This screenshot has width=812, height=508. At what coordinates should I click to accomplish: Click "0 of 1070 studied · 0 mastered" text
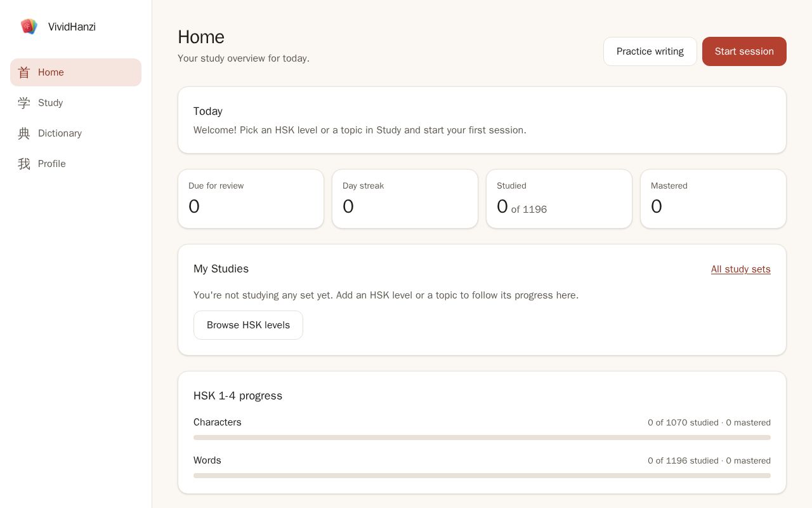[709, 422]
